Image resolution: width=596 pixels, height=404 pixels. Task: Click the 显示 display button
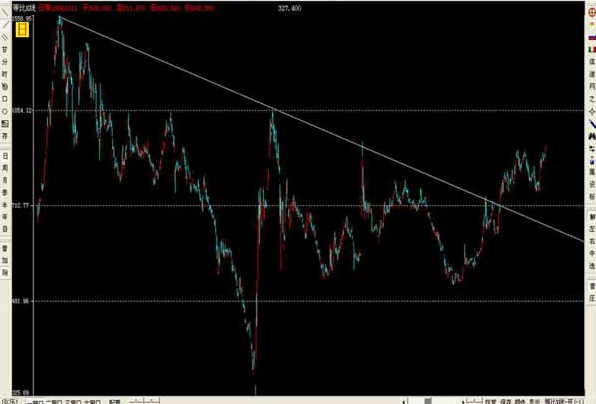(x=535, y=401)
